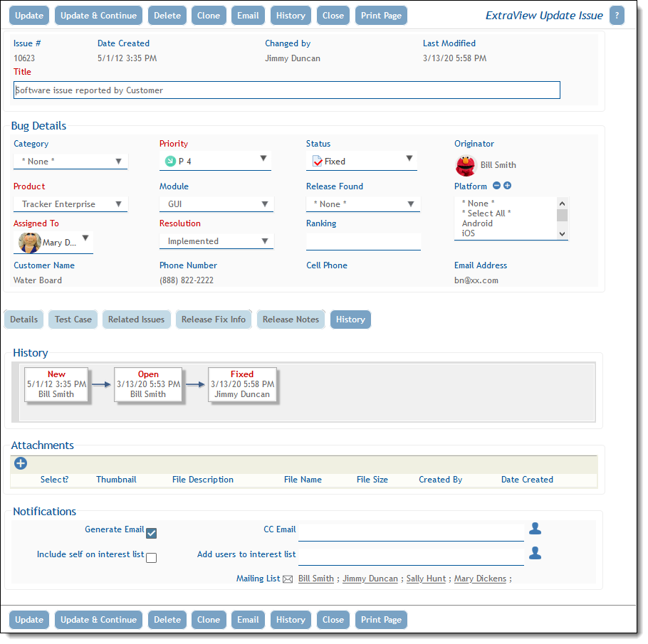Uncheck the Generate Email checkbox

[151, 533]
